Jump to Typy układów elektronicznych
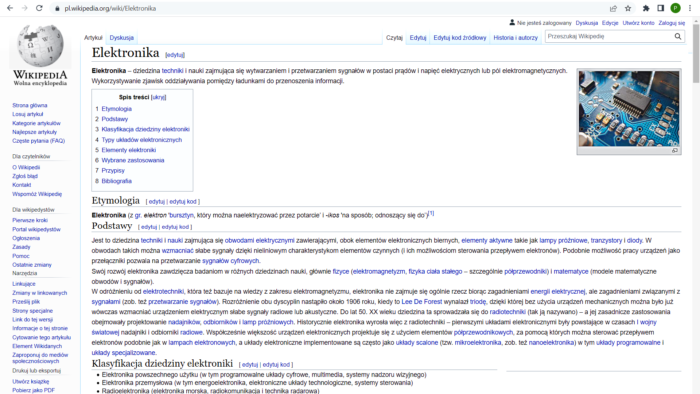 (x=142, y=140)
